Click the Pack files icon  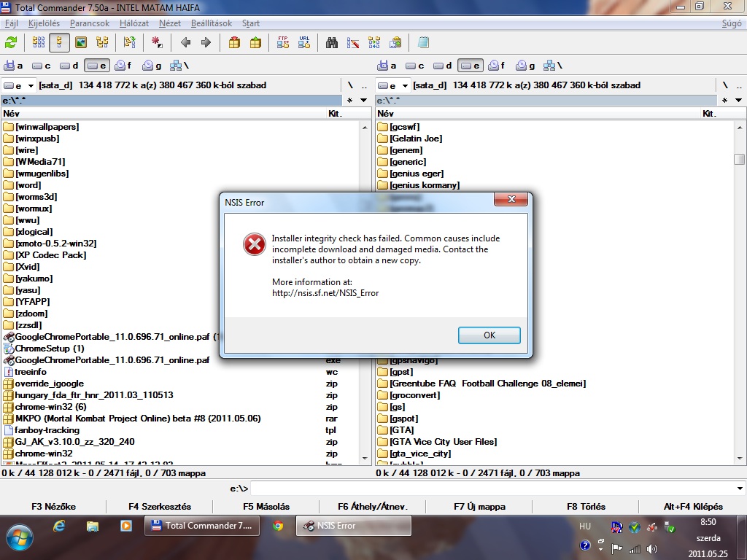pos(234,43)
